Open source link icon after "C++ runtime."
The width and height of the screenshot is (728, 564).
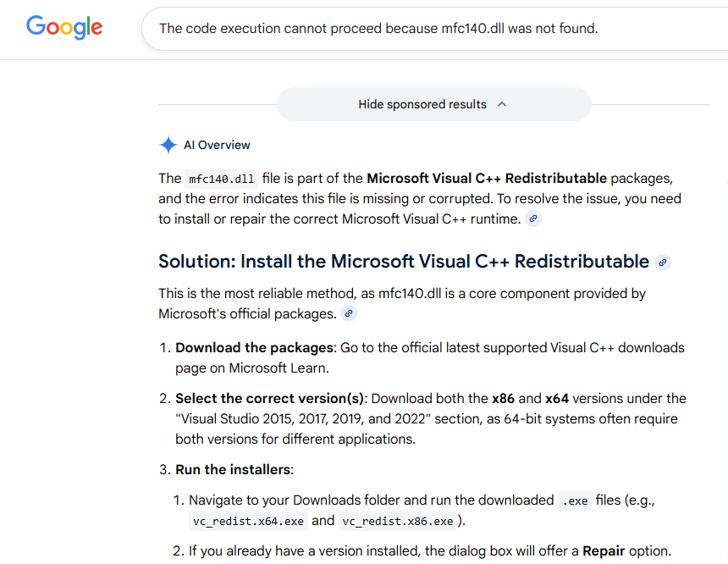pos(532,218)
